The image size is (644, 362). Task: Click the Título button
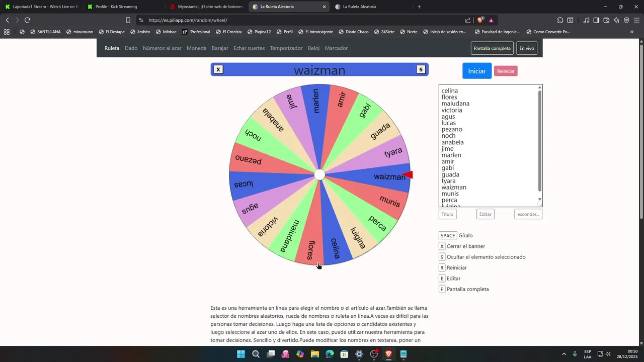tap(447, 214)
